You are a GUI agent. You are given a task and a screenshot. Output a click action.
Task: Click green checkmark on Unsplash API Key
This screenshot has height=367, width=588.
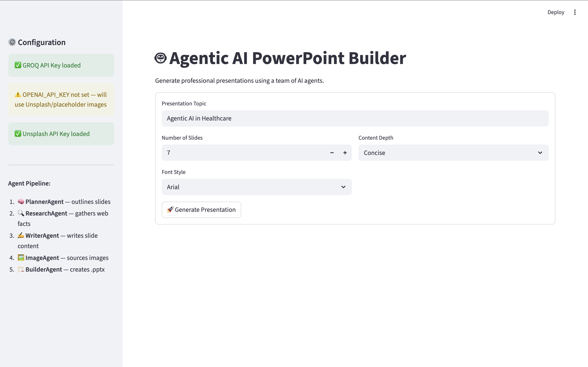coord(18,134)
